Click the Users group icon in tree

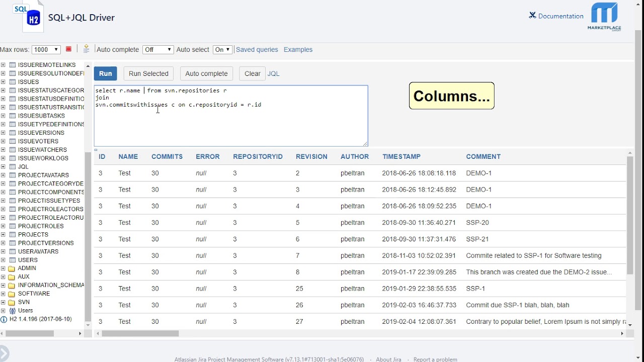click(13, 311)
